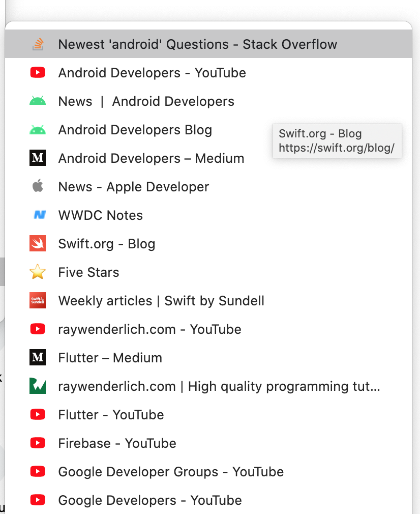Open News - Apple Developer bookmark
The image size is (420, 514).
pyautogui.click(x=208, y=187)
